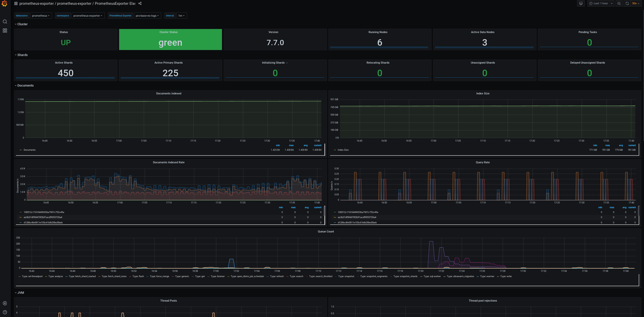The image size is (644, 317).
Task: Click the Prometheus Exporter tab button
Action: pos(120,16)
